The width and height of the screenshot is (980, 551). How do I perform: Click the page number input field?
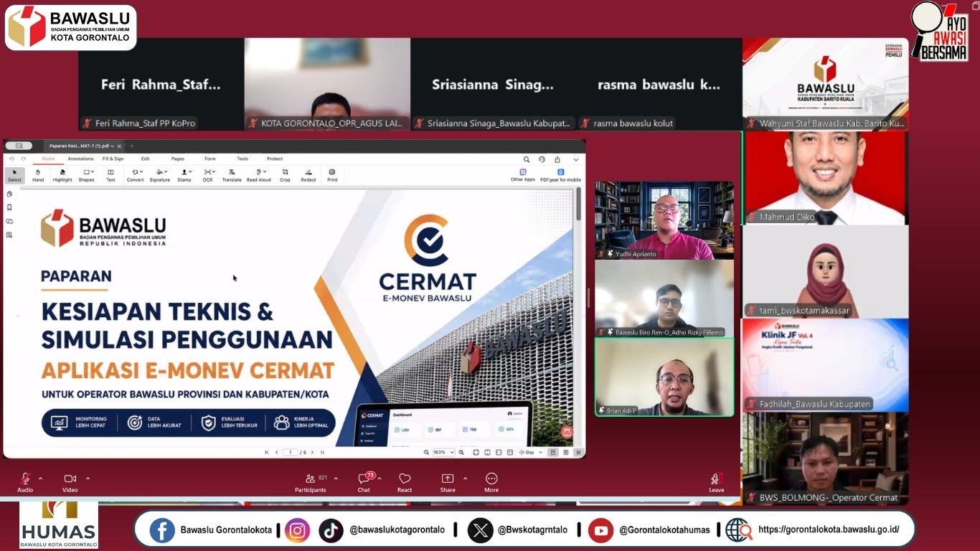pyautogui.click(x=290, y=452)
